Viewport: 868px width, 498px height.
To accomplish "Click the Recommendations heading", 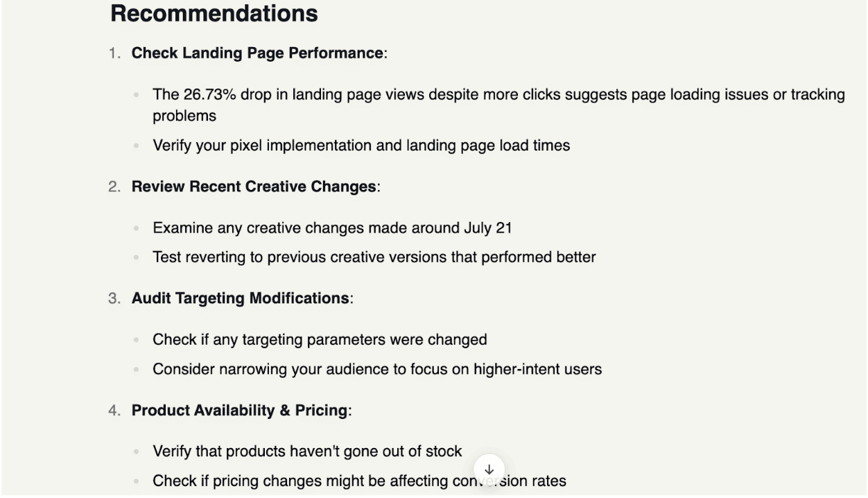I will (214, 13).
